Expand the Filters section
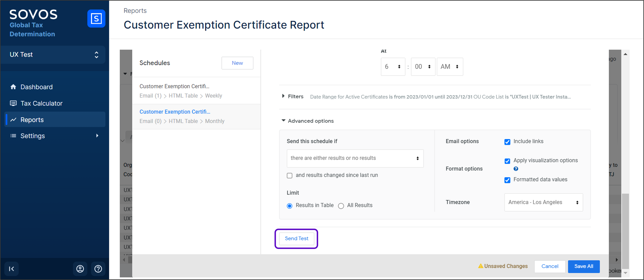This screenshot has width=644, height=280. coord(292,96)
